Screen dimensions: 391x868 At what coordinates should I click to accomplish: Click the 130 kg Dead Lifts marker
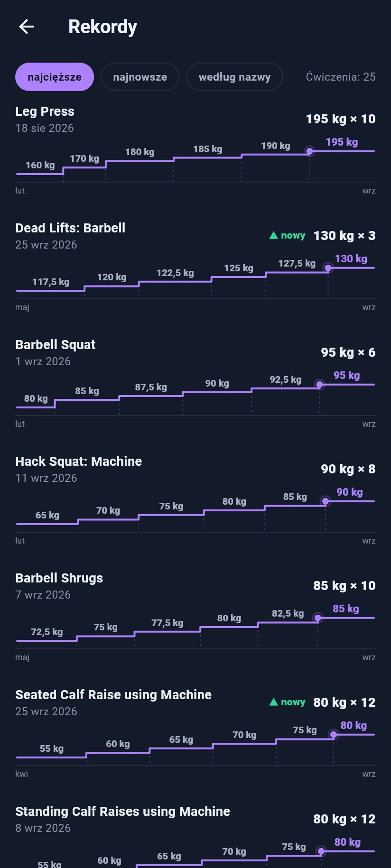pyautogui.click(x=328, y=268)
